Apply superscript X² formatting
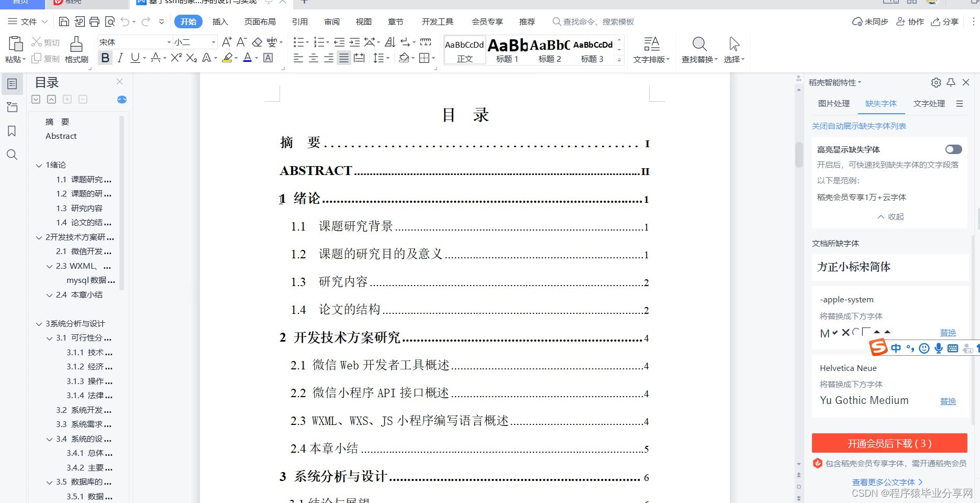 (176, 58)
